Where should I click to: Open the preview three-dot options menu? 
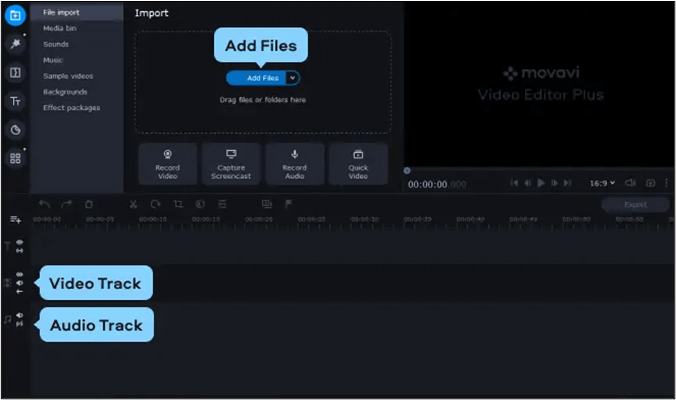(667, 183)
